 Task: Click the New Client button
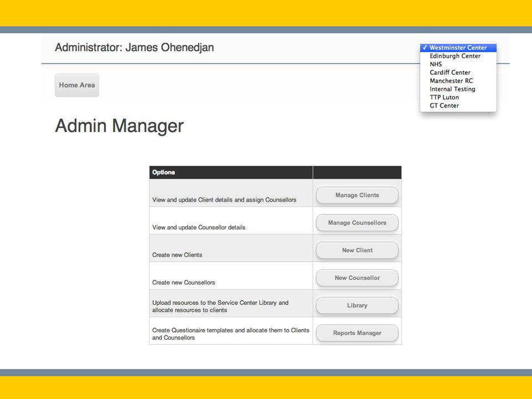click(x=357, y=250)
